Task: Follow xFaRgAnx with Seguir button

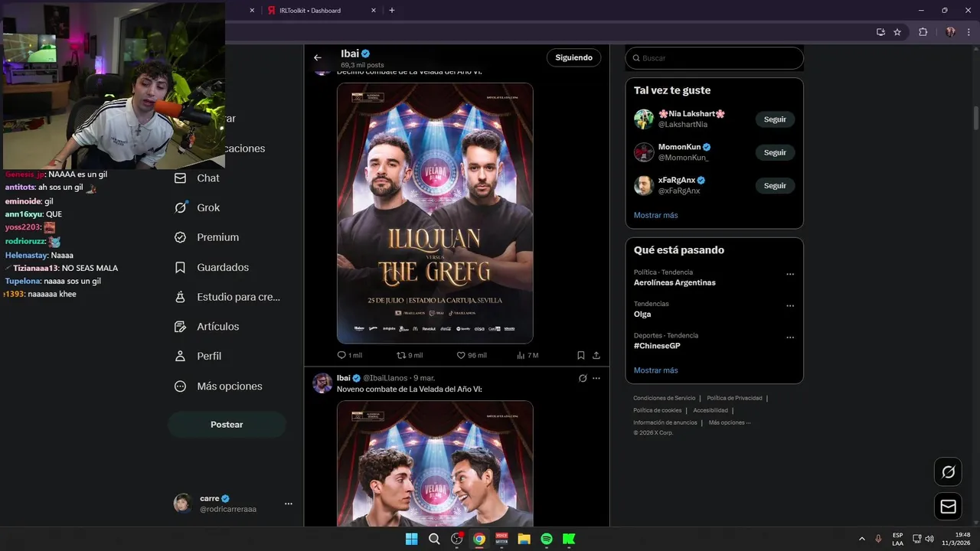Action: pyautogui.click(x=775, y=185)
